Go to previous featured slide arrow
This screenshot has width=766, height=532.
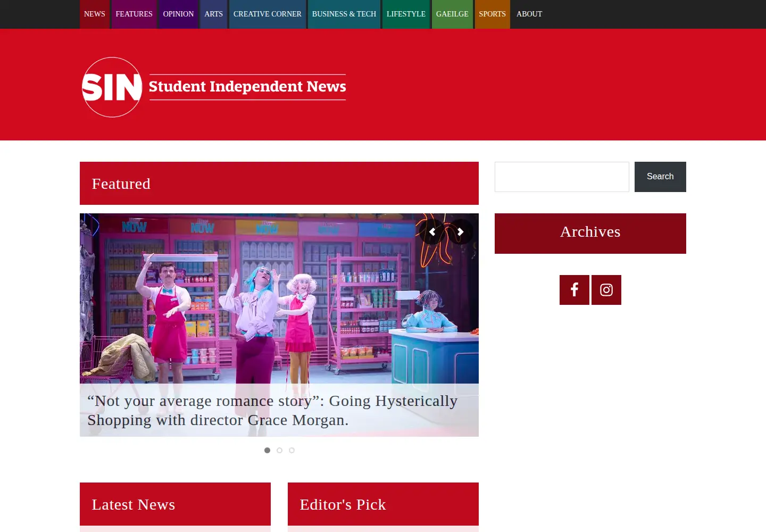[432, 232]
